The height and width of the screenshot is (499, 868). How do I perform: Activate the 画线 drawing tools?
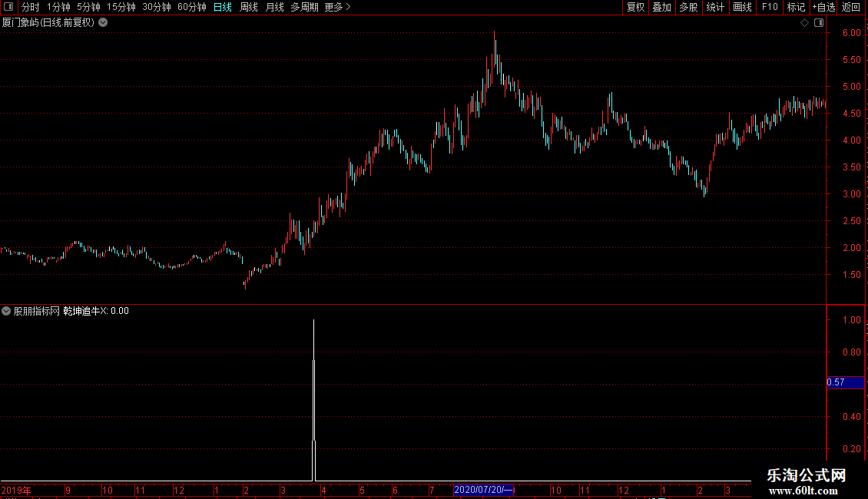[x=742, y=7]
